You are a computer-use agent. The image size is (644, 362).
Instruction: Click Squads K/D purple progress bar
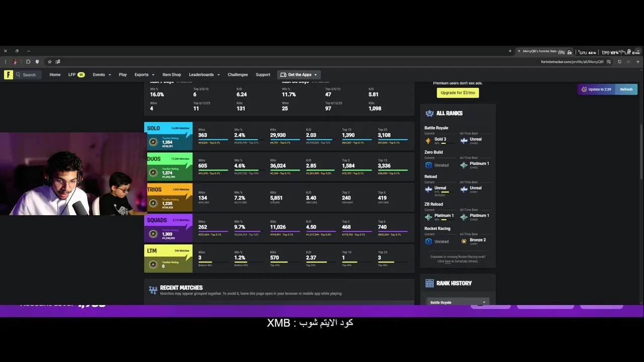[320, 231]
